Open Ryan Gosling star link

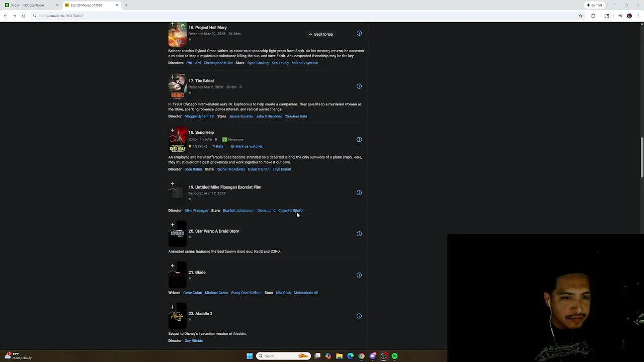pyautogui.click(x=258, y=63)
